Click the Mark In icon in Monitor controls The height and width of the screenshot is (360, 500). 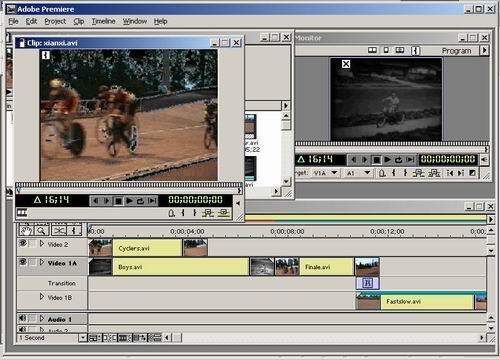394,173
